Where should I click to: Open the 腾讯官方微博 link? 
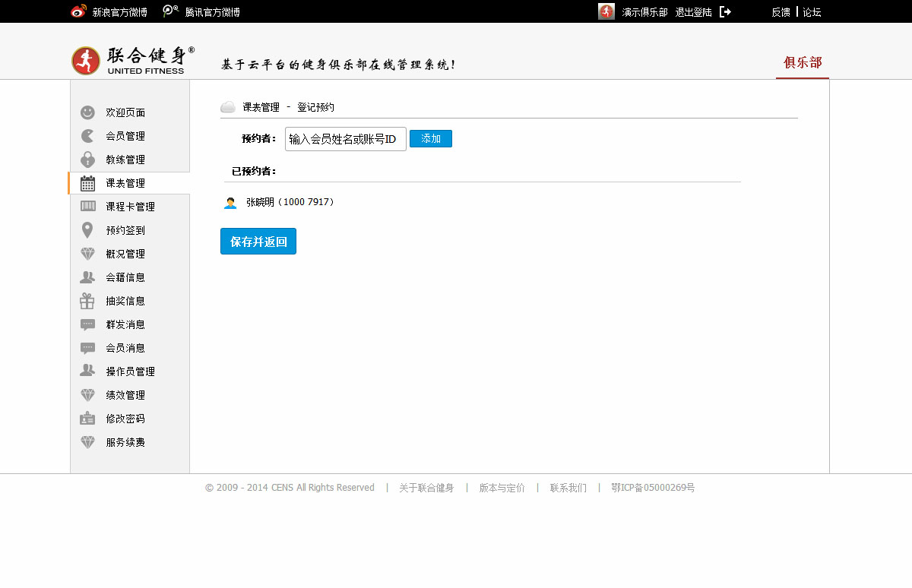pos(212,12)
